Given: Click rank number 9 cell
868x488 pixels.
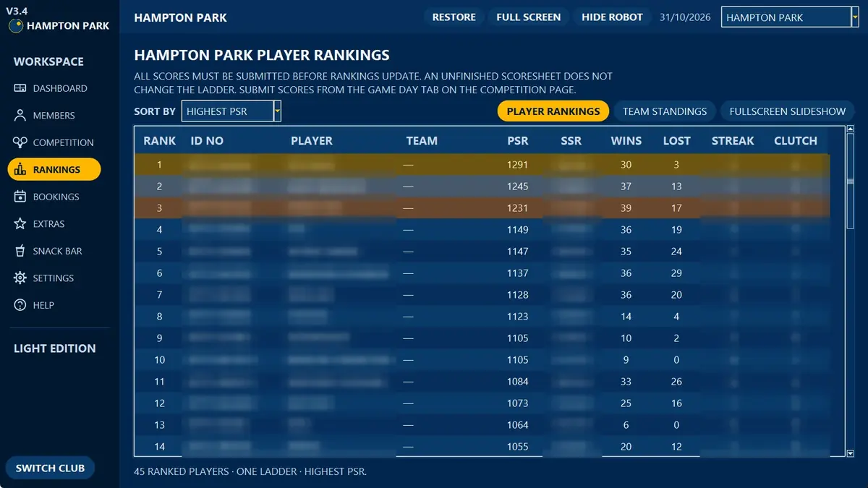Looking at the screenshot, I should pos(160,338).
